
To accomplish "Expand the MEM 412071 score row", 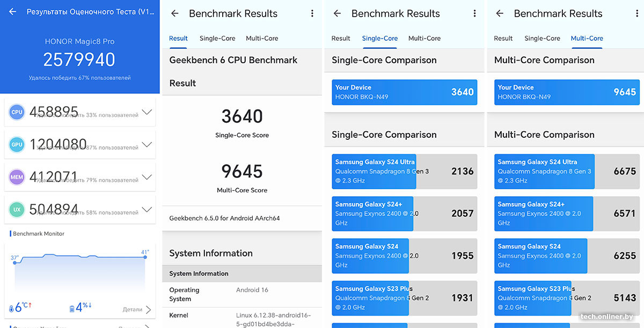I will click(x=147, y=177).
